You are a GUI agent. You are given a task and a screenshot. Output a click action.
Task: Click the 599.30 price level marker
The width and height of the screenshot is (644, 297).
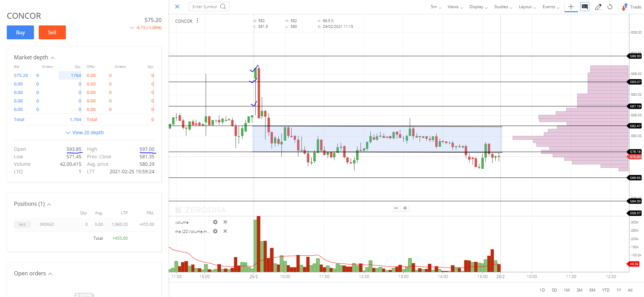point(634,56)
